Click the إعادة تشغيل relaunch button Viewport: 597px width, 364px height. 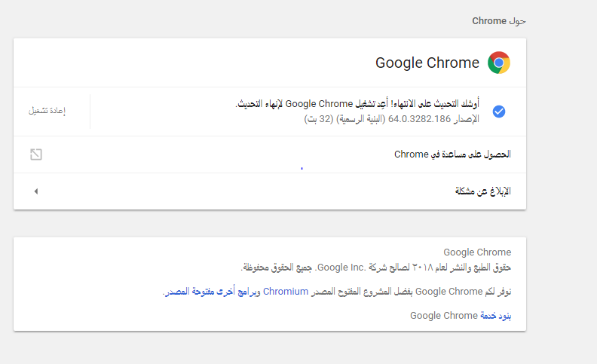[47, 111]
